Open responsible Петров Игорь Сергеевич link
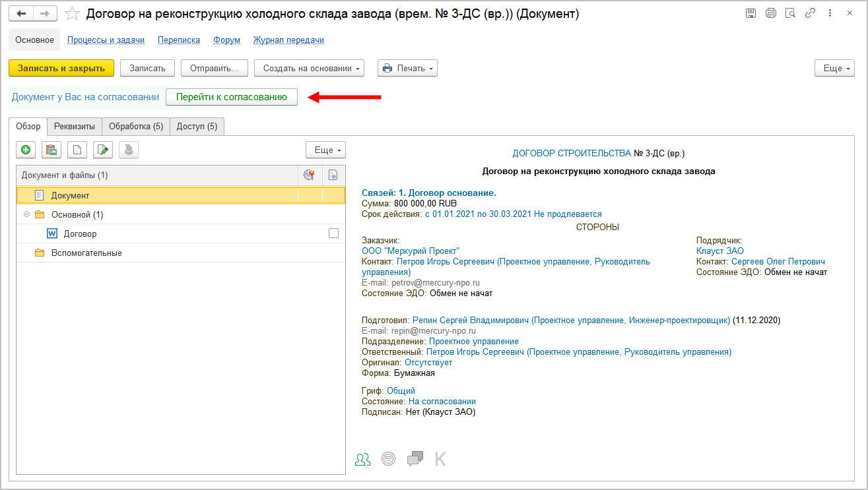The height and width of the screenshot is (490, 868). tap(579, 352)
